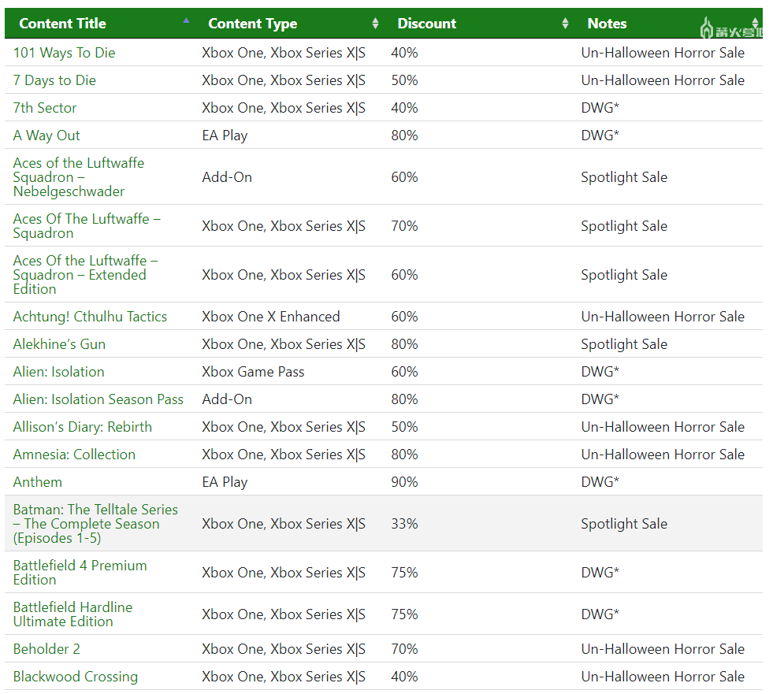The image size is (784, 694).
Task: Open the Amnesia: Collection link
Action: [x=74, y=454]
